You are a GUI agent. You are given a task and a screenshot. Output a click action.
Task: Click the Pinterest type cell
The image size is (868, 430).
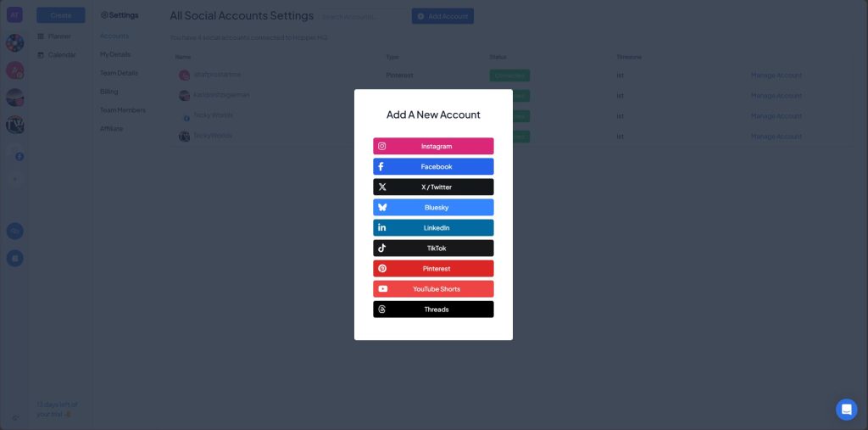pos(400,75)
